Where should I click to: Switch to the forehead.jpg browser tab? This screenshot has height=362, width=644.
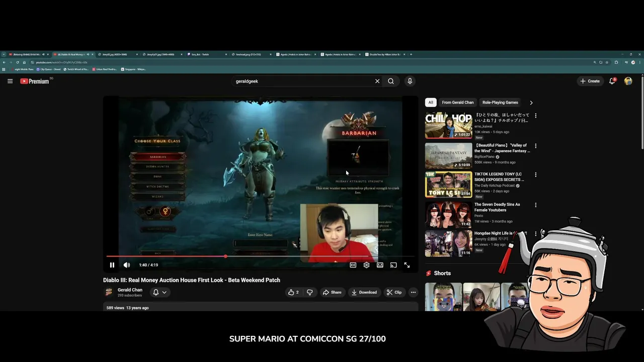click(x=251, y=54)
